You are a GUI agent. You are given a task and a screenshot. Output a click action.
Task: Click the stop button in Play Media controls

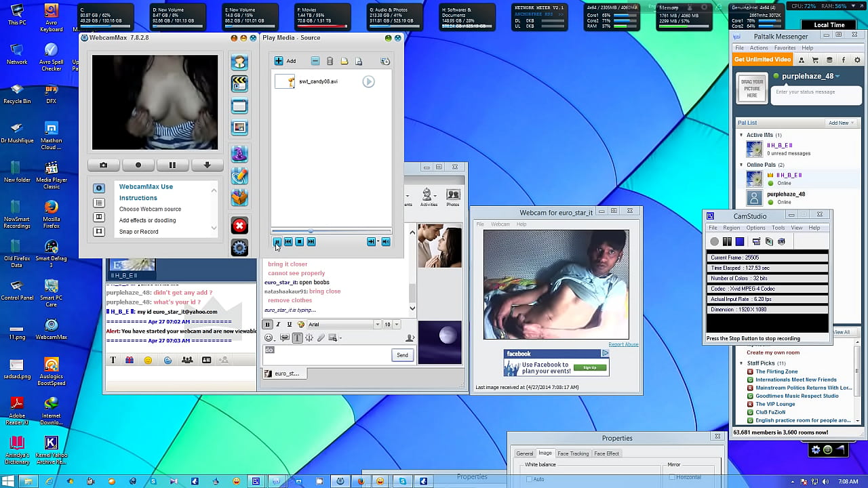[299, 242]
